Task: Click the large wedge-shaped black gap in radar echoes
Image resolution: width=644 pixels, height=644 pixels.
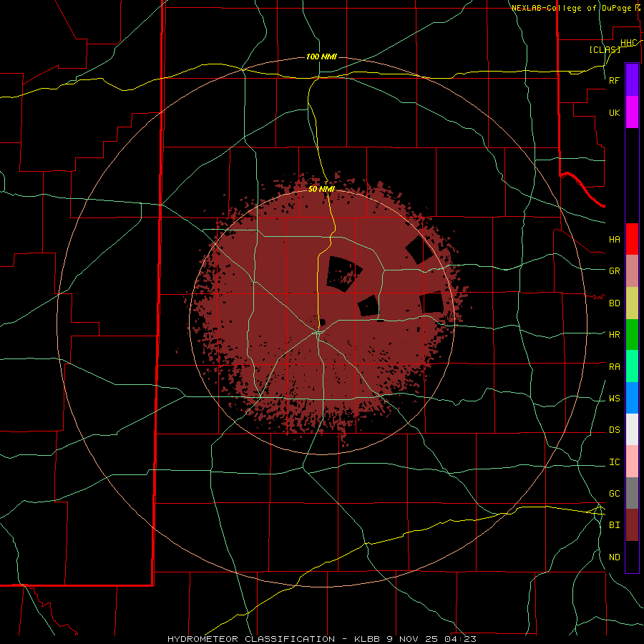Action: (x=343, y=274)
